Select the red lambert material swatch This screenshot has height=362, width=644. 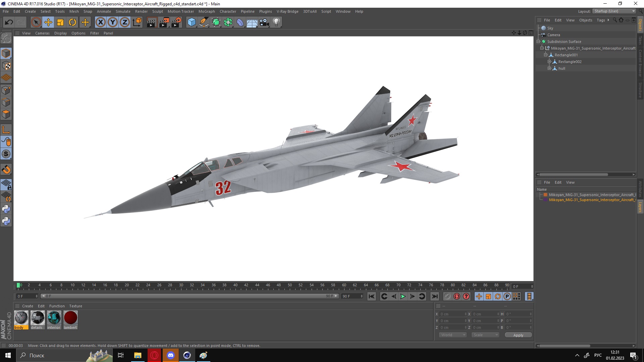(x=70, y=318)
